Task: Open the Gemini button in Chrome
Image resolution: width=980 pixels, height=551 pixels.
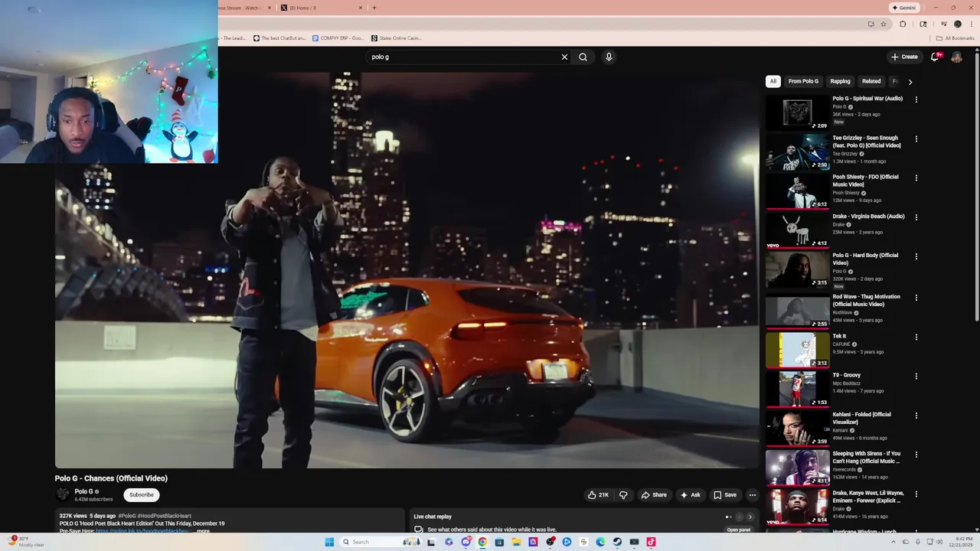Action: pyautogui.click(x=903, y=8)
